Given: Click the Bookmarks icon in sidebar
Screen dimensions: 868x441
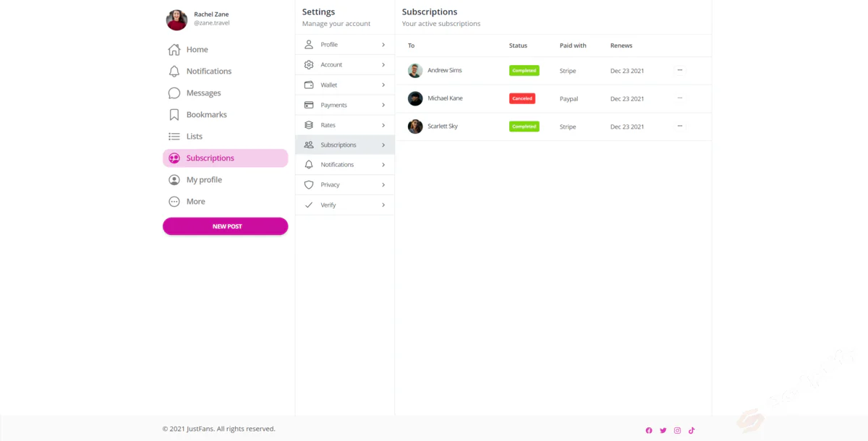Looking at the screenshot, I should pyautogui.click(x=174, y=115).
